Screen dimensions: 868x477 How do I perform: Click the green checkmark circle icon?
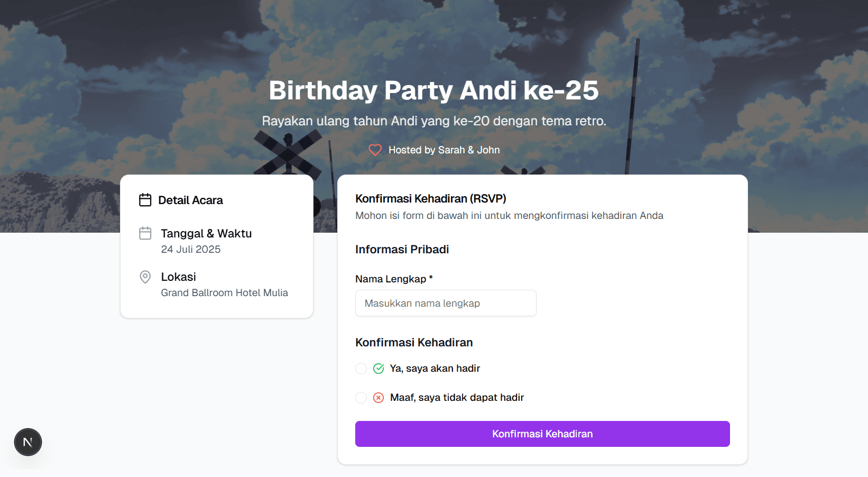378,369
